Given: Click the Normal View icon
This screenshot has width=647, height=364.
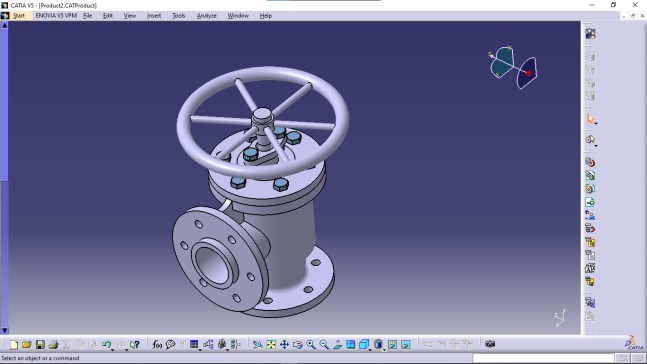Looking at the screenshot, I should click(x=338, y=344).
